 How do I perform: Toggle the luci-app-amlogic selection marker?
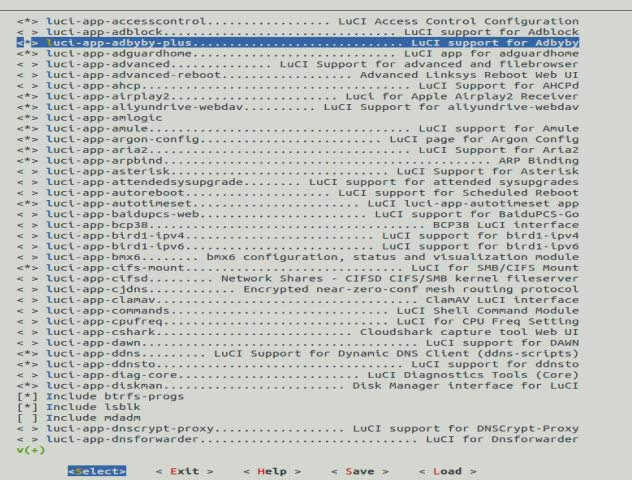[x=27, y=118]
